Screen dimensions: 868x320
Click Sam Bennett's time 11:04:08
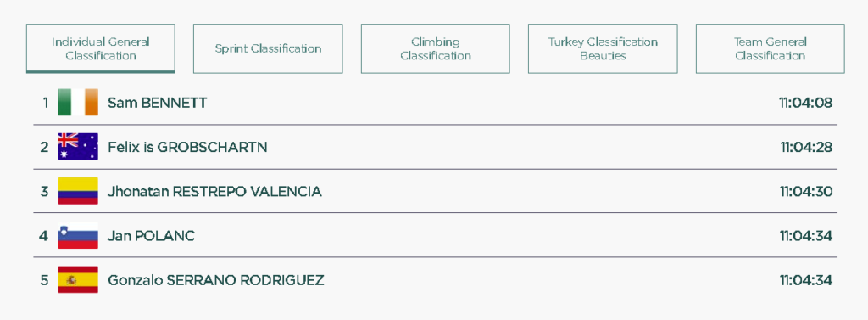coord(806,103)
